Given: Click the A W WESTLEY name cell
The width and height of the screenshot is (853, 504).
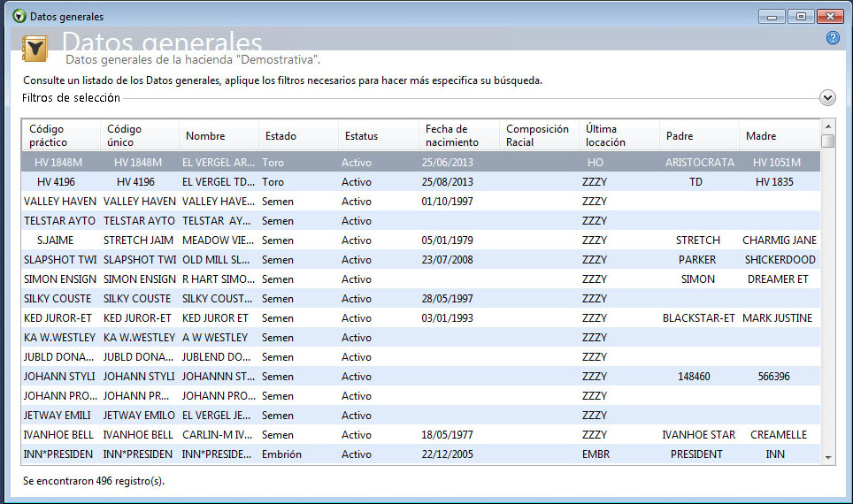Looking at the screenshot, I should point(215,338).
